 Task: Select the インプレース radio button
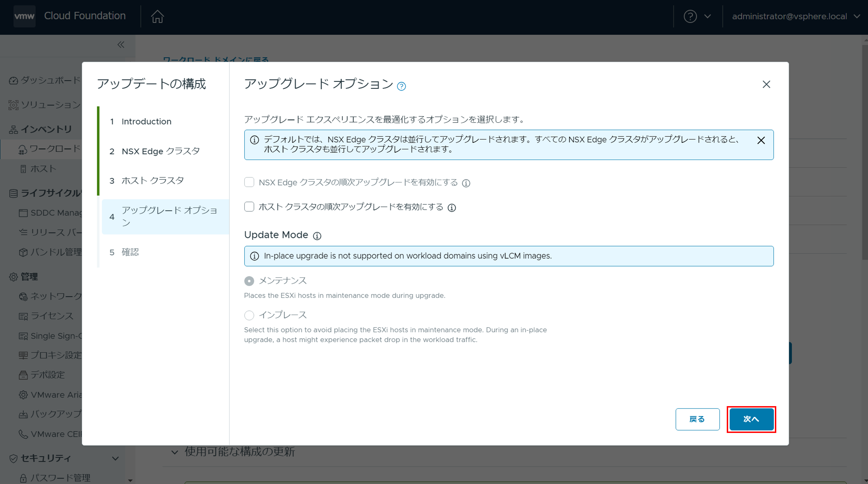(x=249, y=315)
